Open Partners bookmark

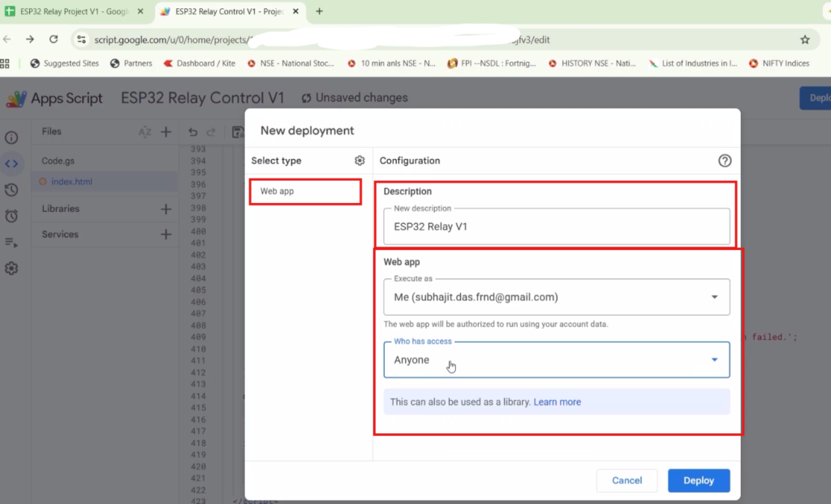131,63
